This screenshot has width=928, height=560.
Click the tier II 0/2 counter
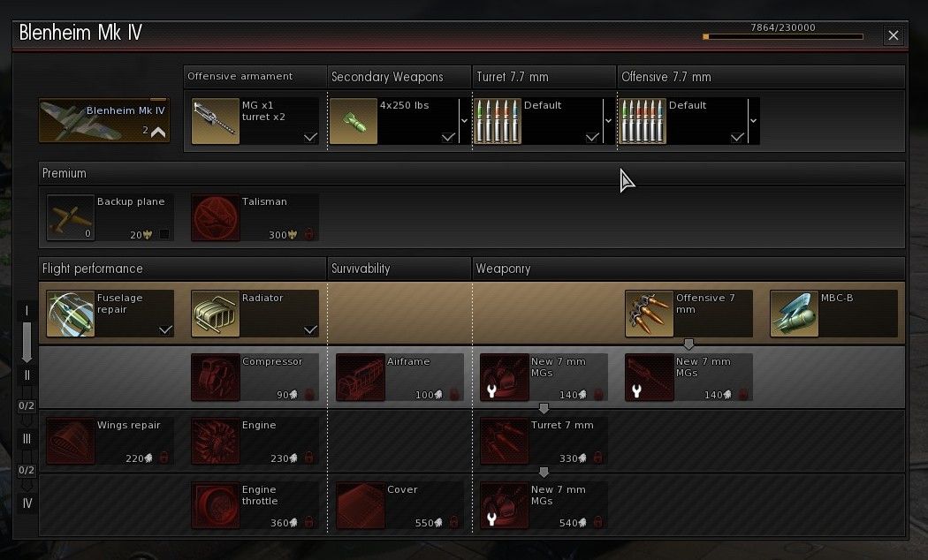point(27,406)
